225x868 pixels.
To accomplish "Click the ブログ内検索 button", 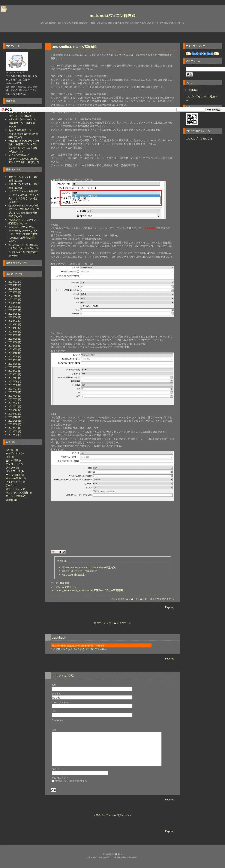I will point(214,110).
